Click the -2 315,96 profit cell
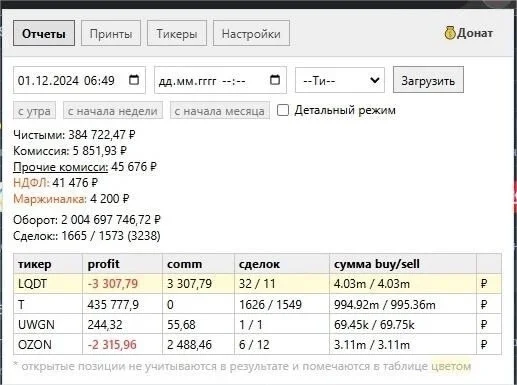 (122, 344)
